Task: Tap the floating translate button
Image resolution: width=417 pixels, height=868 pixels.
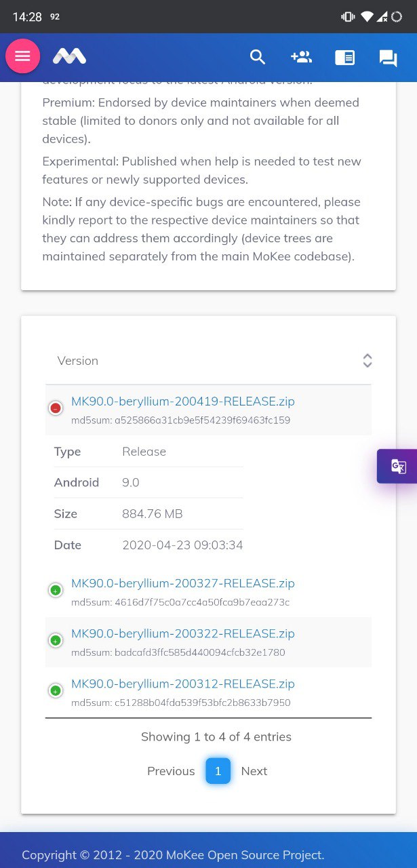Action: pyautogui.click(x=398, y=466)
